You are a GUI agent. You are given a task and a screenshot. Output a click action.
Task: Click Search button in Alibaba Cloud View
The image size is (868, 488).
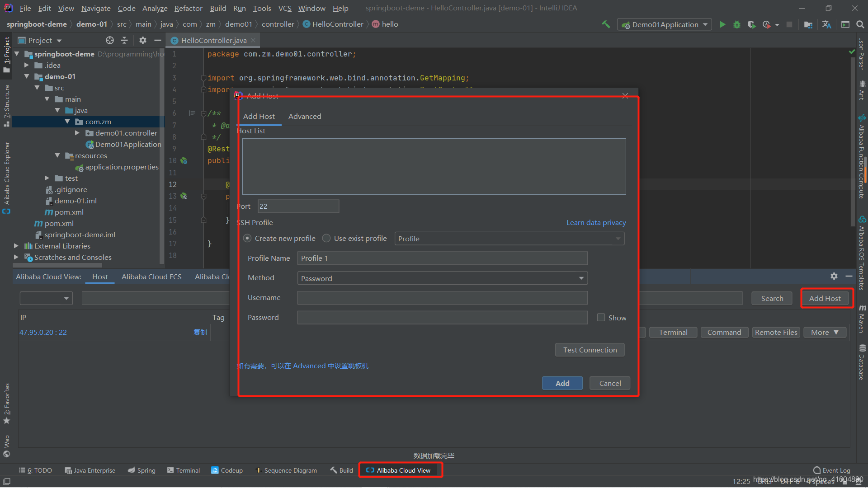tap(772, 298)
